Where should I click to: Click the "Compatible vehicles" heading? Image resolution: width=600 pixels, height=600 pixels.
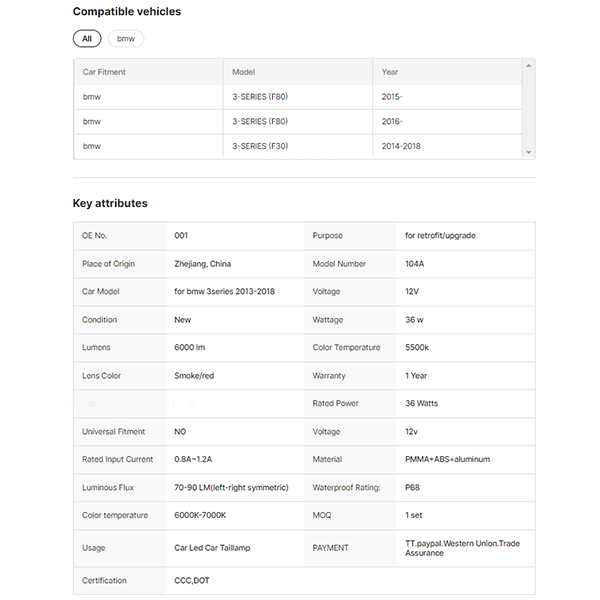[x=127, y=12]
